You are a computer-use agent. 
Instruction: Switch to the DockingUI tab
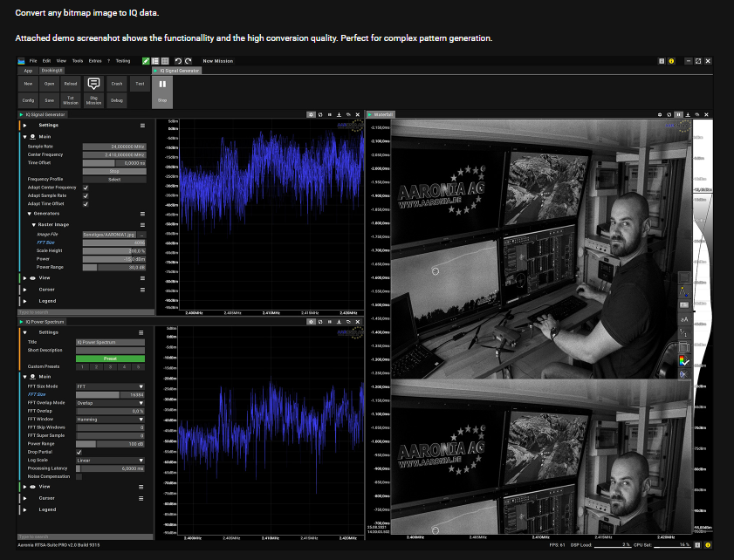(52, 70)
